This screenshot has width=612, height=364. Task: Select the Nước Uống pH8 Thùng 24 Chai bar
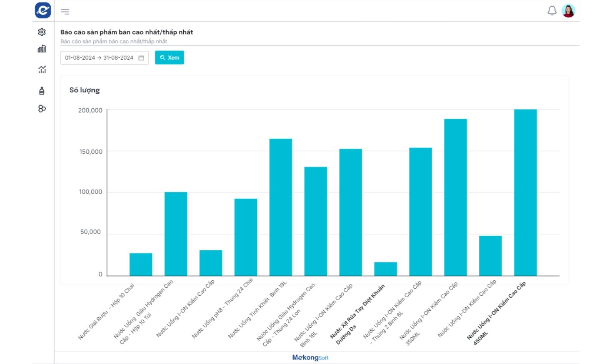[245, 237]
